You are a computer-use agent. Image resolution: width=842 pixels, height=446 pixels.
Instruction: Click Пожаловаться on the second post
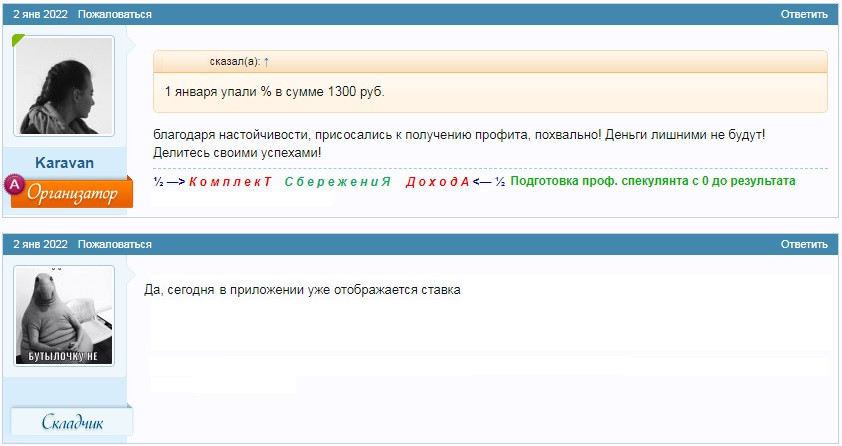click(114, 244)
